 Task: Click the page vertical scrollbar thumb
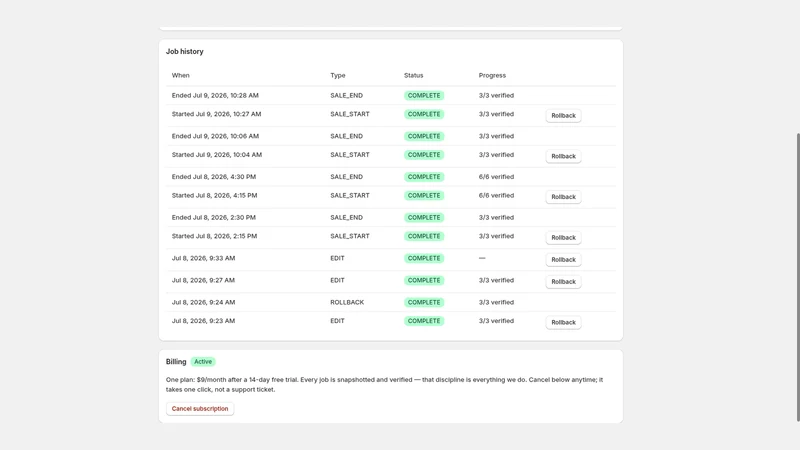click(x=798, y=277)
